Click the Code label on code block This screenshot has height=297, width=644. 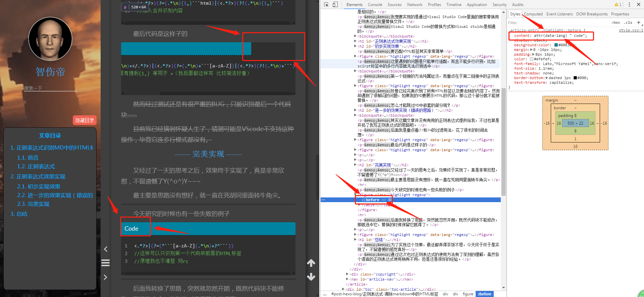[131, 229]
